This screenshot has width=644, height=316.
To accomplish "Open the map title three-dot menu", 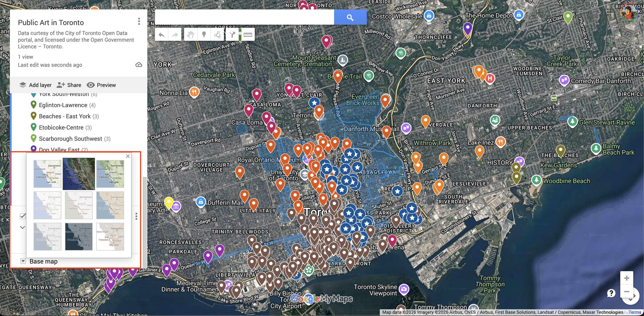I will (x=139, y=22).
